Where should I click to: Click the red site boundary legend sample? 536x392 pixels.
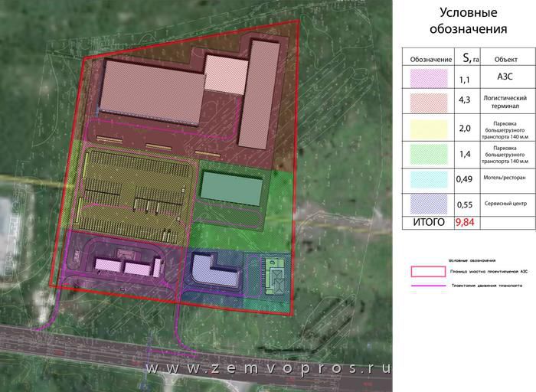click(428, 272)
